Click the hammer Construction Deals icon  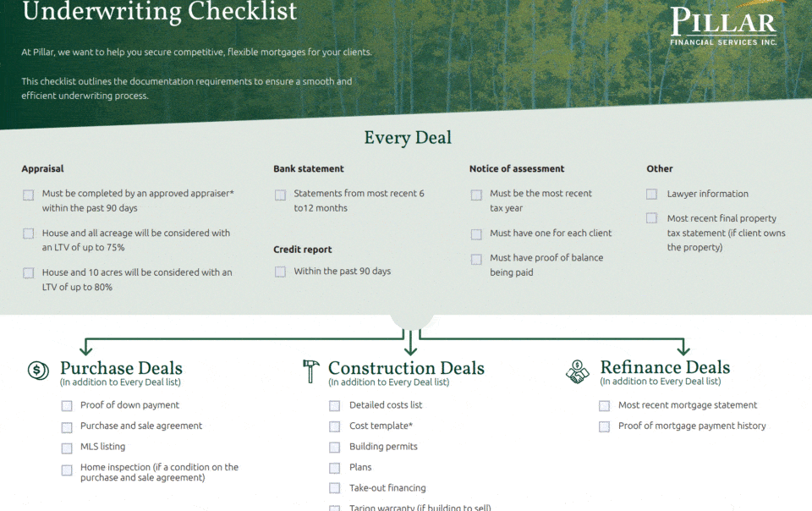[310, 371]
